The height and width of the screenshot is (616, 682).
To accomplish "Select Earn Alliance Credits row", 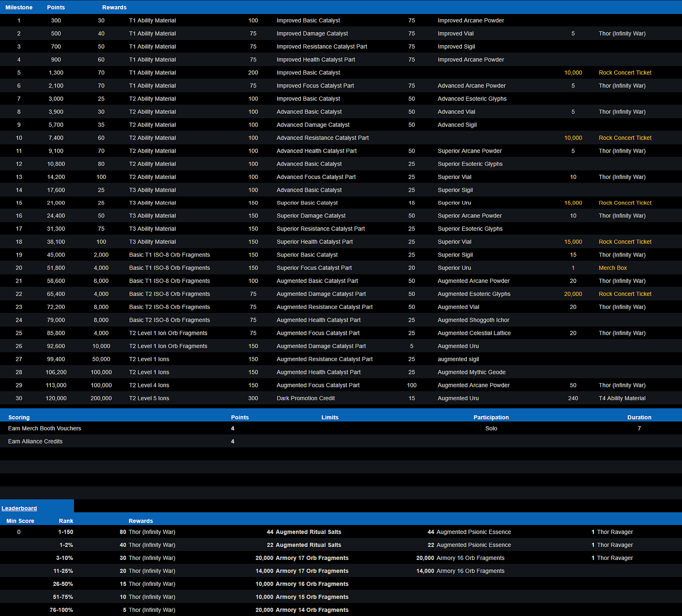I will point(35,441).
